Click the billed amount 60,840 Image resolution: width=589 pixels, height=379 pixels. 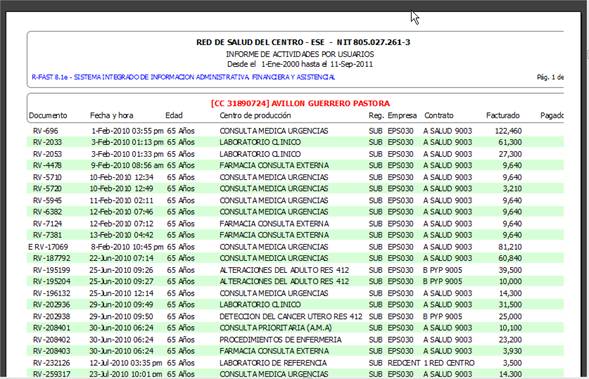pos(510,258)
